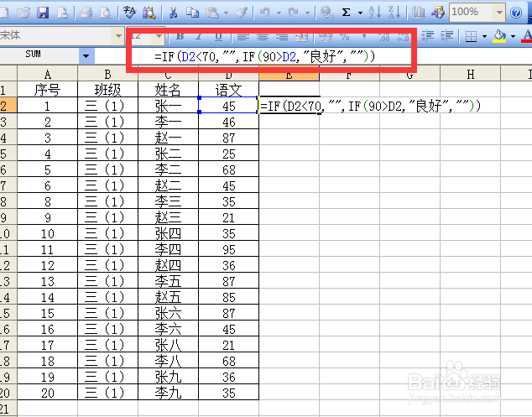This screenshot has width=532, height=417.
Task: Launch the Chart Wizard icon
Action: [419, 13]
